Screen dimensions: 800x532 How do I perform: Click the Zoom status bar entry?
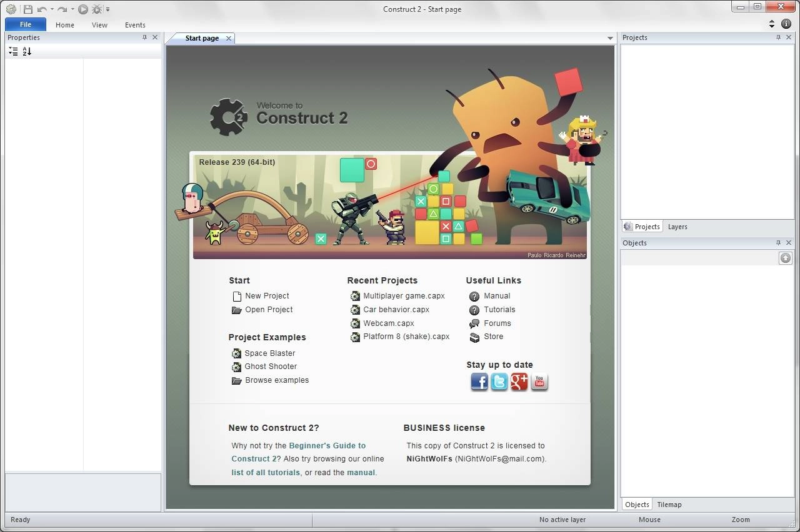coord(741,520)
